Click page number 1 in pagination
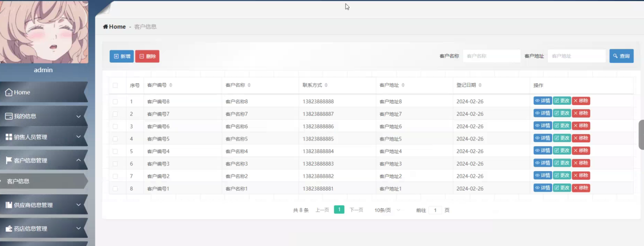Viewport: 644px width, 246px height. (x=339, y=209)
